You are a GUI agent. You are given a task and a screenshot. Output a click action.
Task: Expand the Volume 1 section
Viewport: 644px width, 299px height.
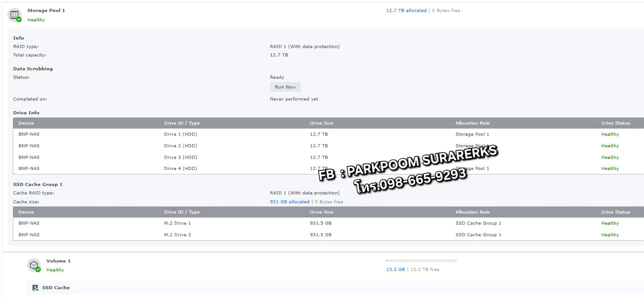(x=58, y=261)
